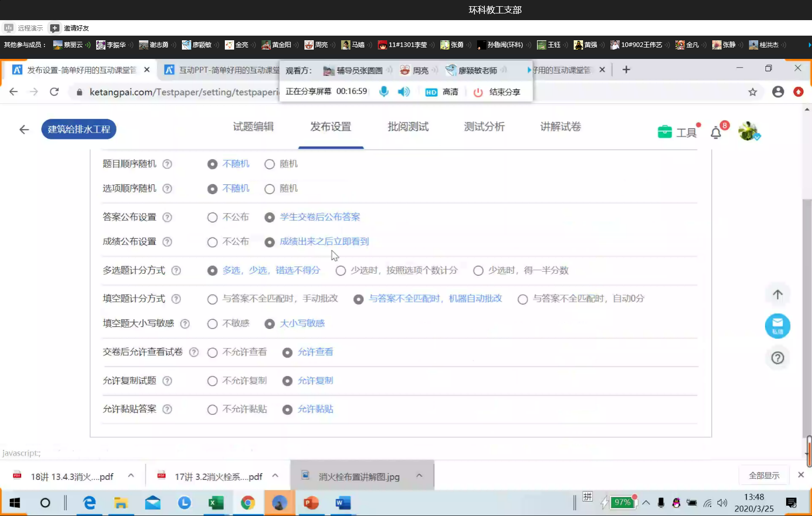Select 随机 for 题目顺序随机
This screenshot has height=516, width=812.
[269, 164]
